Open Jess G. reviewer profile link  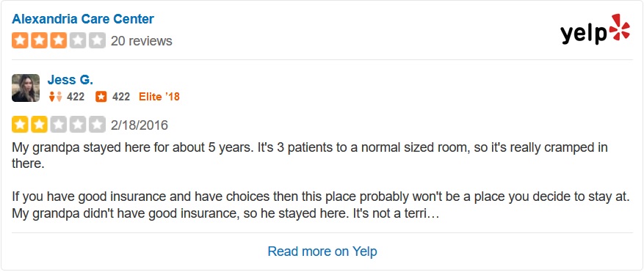70,80
